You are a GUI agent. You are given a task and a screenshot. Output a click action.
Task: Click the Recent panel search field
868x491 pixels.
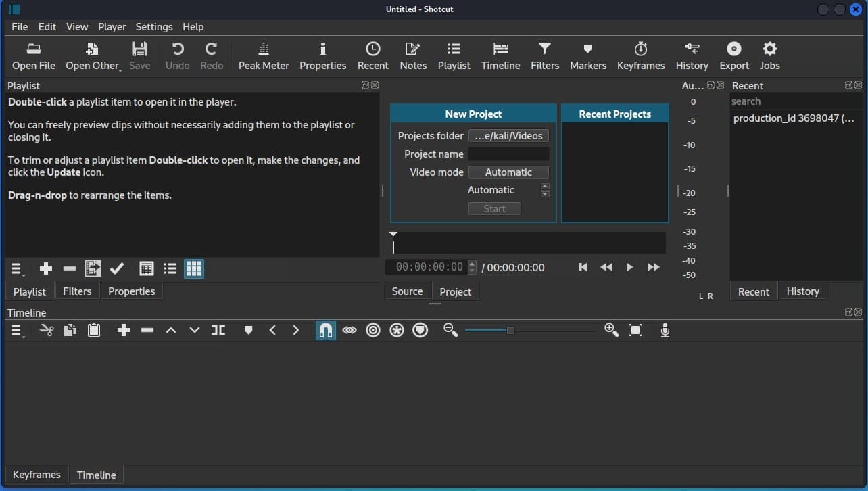click(x=796, y=101)
